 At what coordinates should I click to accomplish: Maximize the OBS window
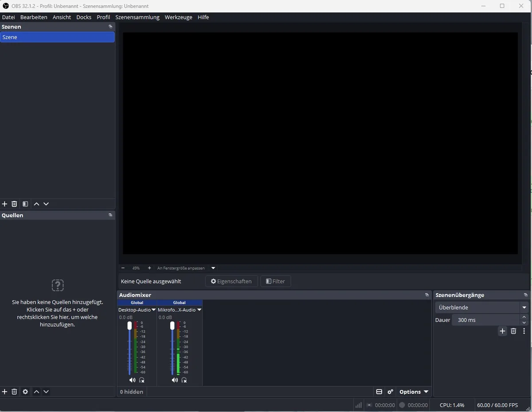pyautogui.click(x=502, y=6)
